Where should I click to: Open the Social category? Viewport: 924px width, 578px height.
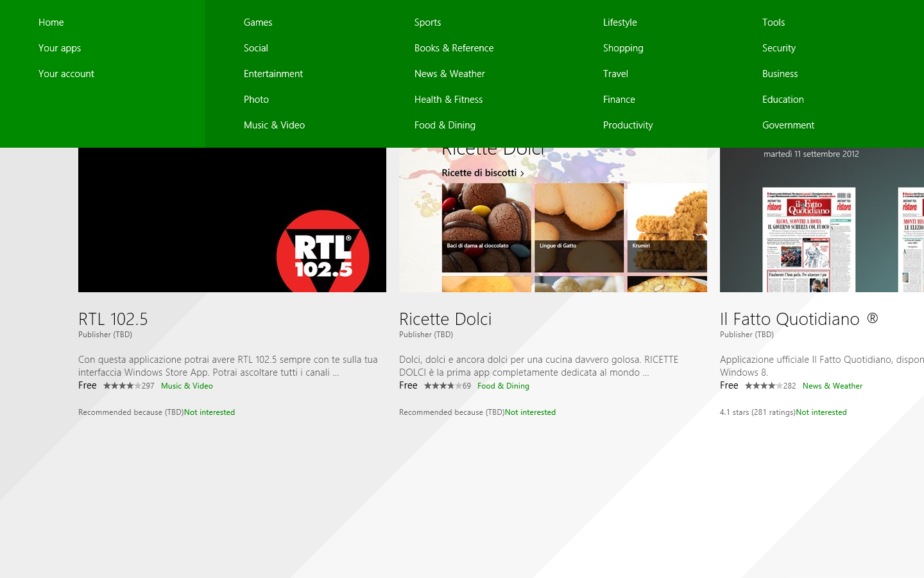256,48
